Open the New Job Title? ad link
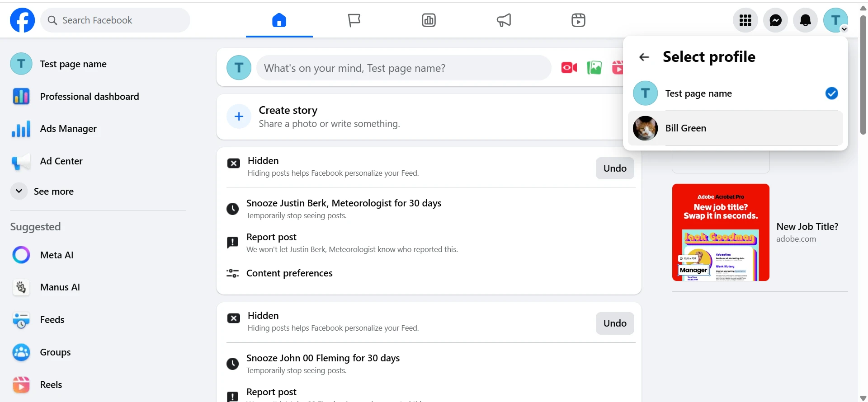Viewport: 868px width, 402px height. click(807, 227)
